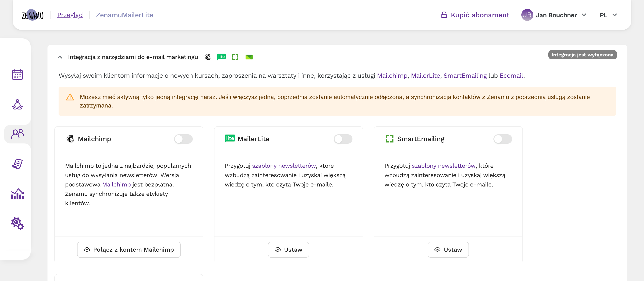
Task: Enable the SmartEmailing integration toggle
Action: 503,139
